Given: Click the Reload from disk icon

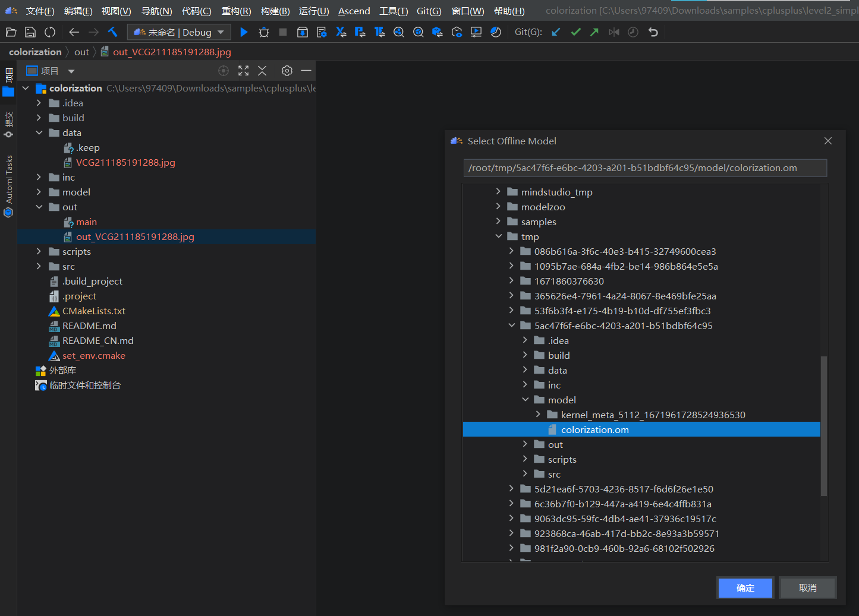Looking at the screenshot, I should click(50, 32).
